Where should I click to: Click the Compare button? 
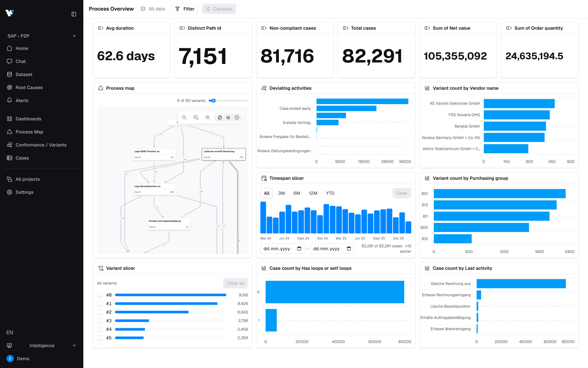coord(219,9)
